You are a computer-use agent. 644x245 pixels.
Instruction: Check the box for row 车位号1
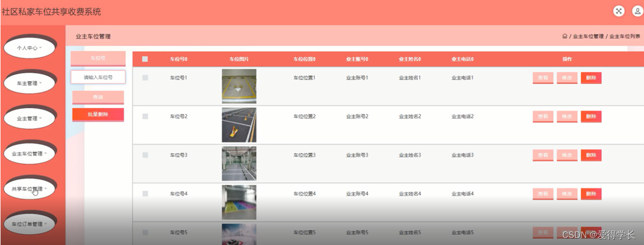(x=145, y=78)
